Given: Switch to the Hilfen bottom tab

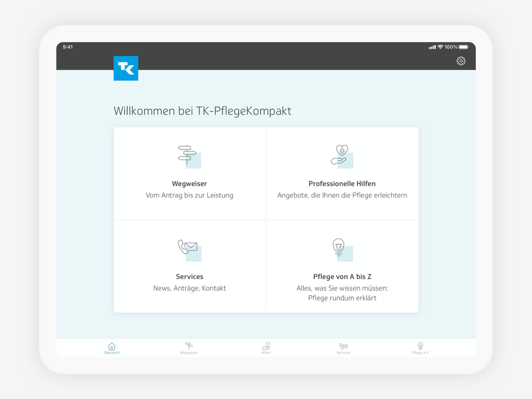Looking at the screenshot, I should click(266, 348).
